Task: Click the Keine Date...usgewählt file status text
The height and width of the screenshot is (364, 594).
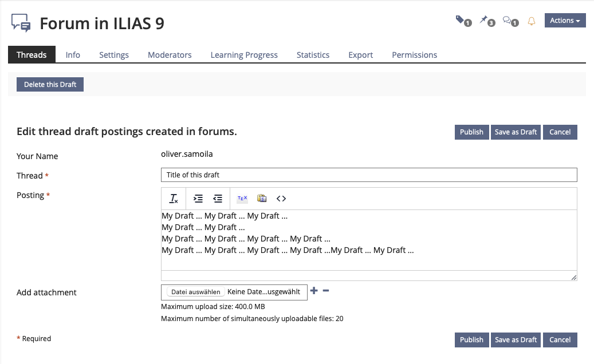Action: click(263, 292)
